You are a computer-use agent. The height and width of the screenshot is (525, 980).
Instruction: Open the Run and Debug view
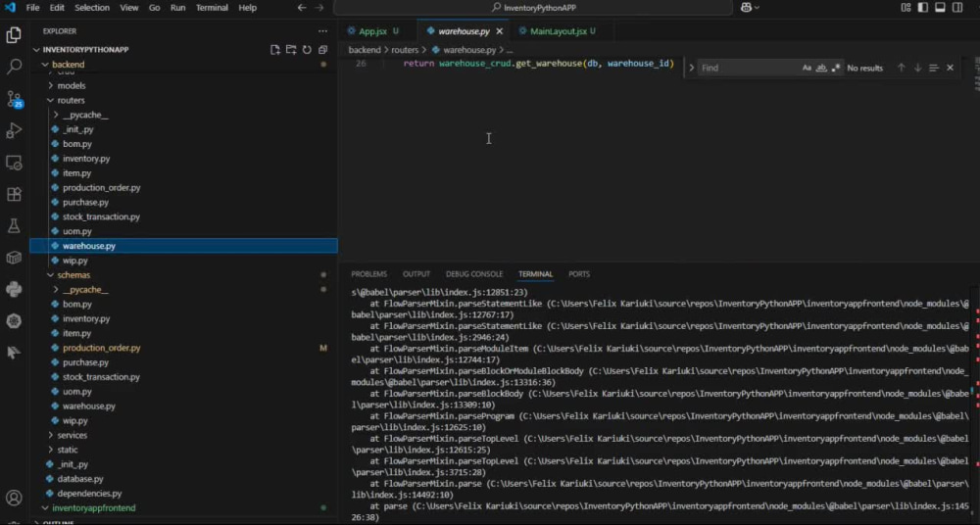coord(14,130)
